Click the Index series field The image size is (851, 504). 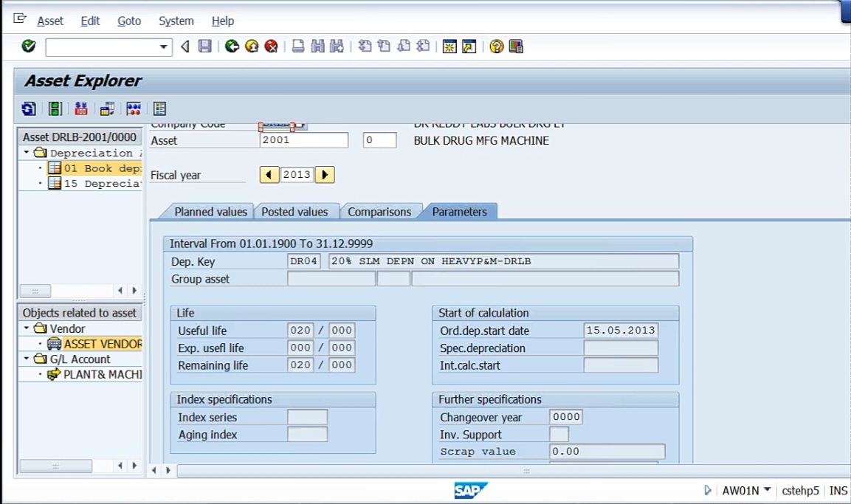(307, 417)
